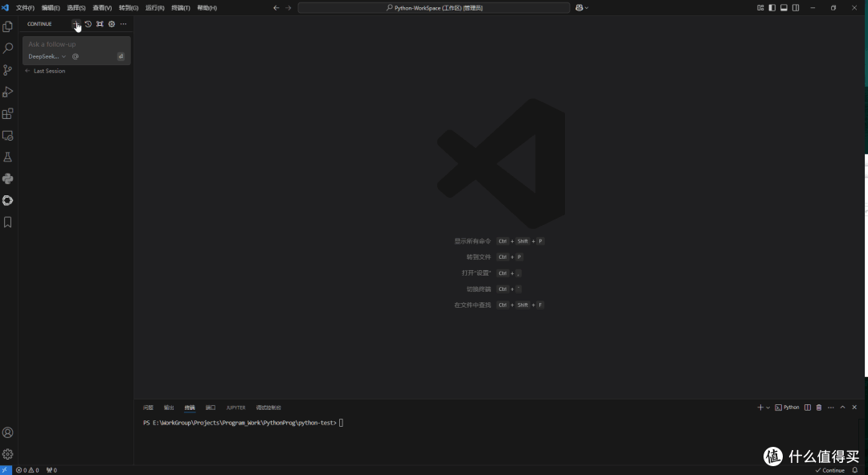Screen dimensions: 868x475
Task: Open the new terminal launch profile dropdown
Action: click(768, 407)
